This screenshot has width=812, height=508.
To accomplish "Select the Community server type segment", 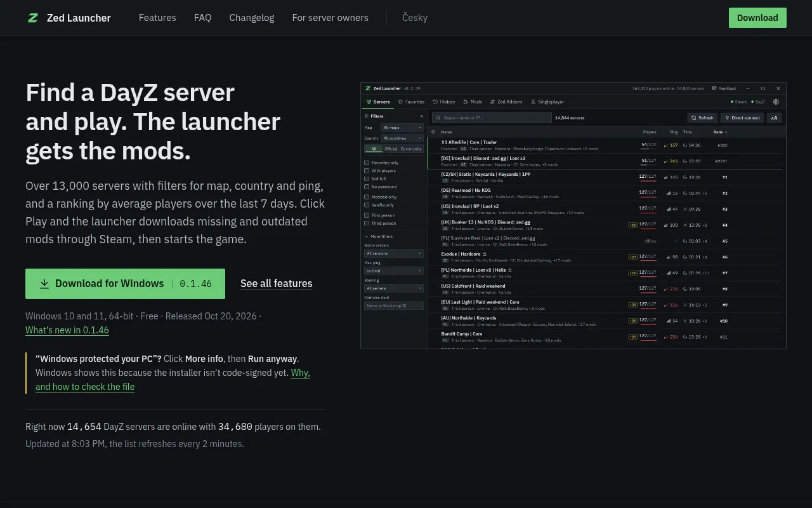I will point(411,149).
